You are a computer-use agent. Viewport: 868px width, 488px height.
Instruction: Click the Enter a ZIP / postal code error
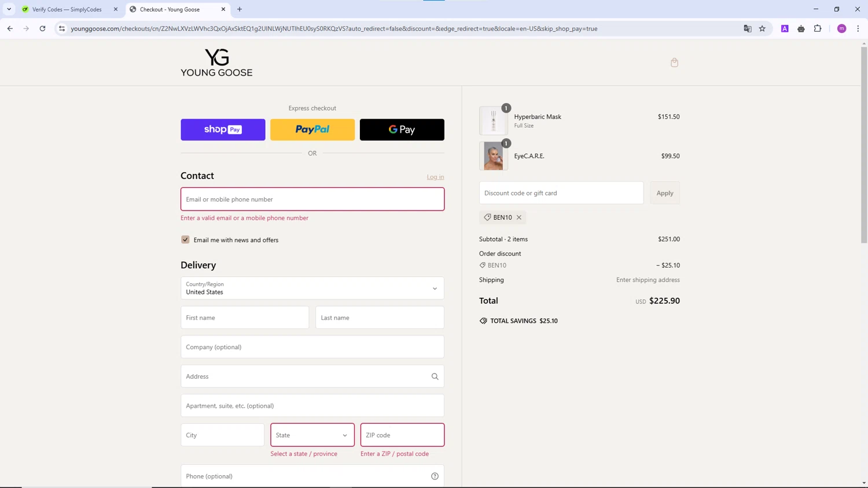(395, 454)
